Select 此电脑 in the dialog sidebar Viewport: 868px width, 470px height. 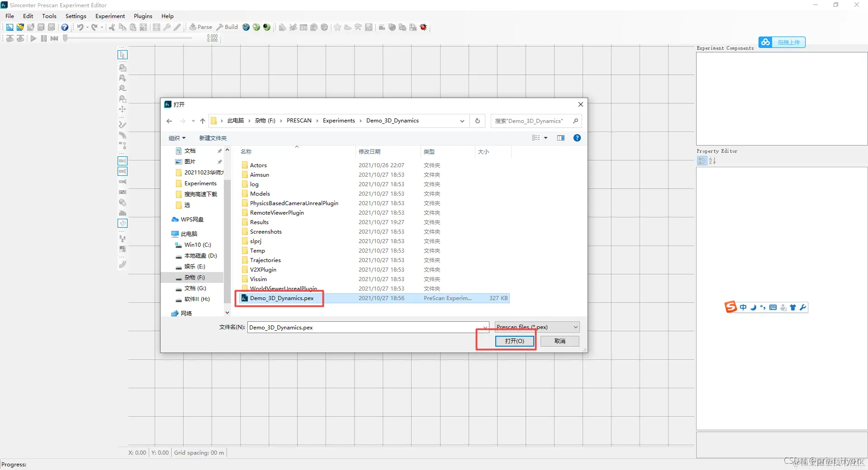pyautogui.click(x=185, y=234)
